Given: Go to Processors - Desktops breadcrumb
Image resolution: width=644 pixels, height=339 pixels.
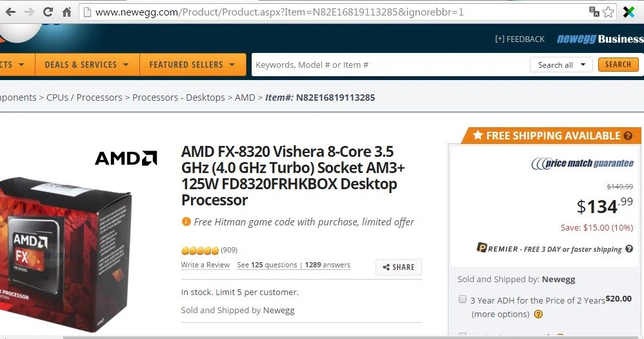Looking at the screenshot, I should 179,98.
